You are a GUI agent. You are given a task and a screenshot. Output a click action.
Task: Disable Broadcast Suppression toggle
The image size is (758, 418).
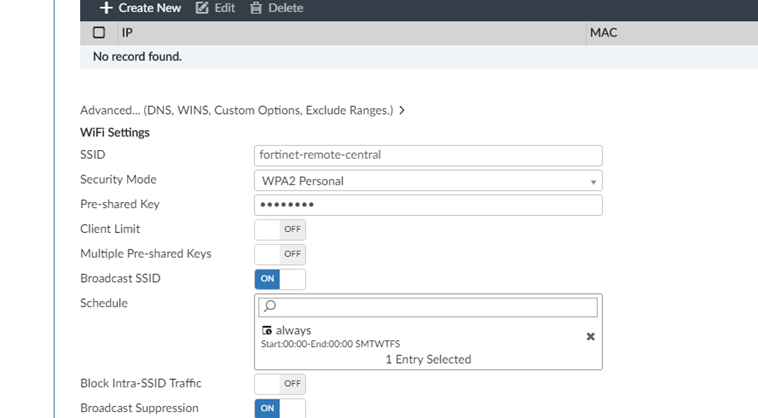(280, 408)
